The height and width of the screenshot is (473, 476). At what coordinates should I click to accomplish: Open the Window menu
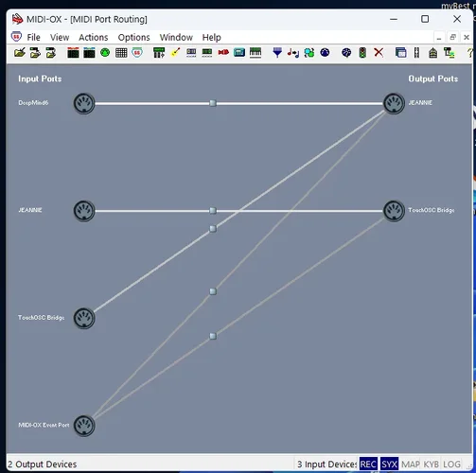tap(176, 38)
